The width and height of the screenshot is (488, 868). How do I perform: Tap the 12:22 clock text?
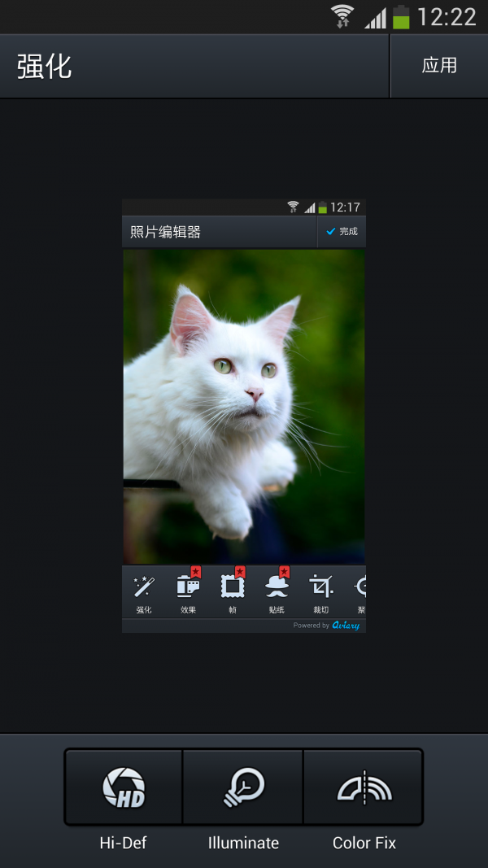click(x=447, y=17)
